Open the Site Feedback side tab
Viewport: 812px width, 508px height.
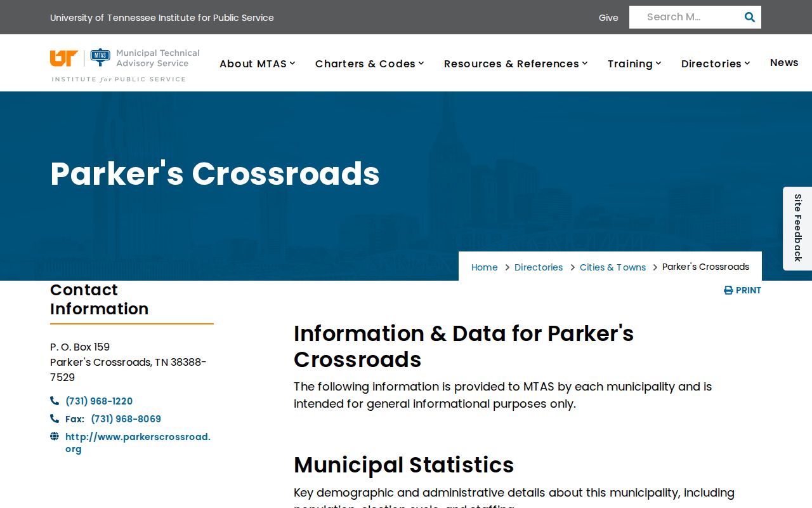tap(797, 228)
